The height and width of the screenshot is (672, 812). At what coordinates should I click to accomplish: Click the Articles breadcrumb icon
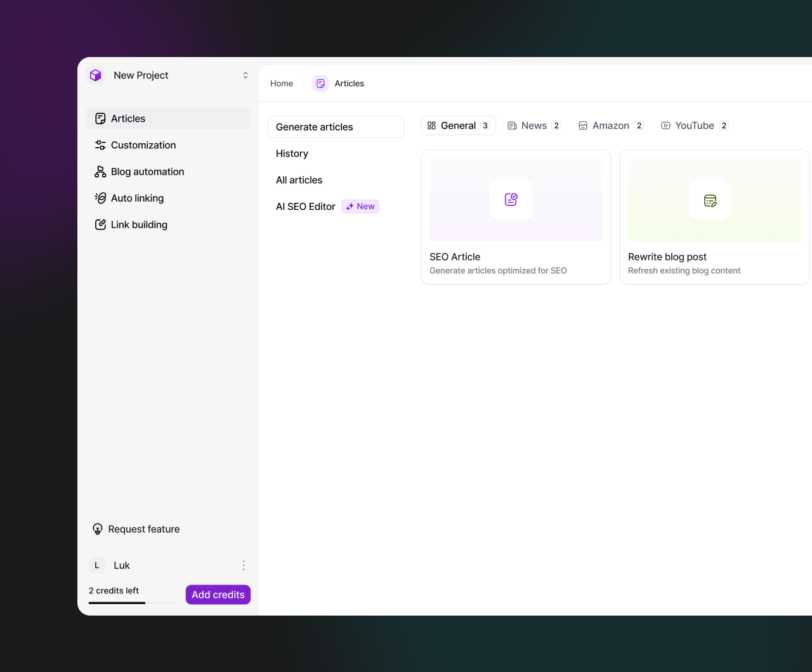[320, 84]
